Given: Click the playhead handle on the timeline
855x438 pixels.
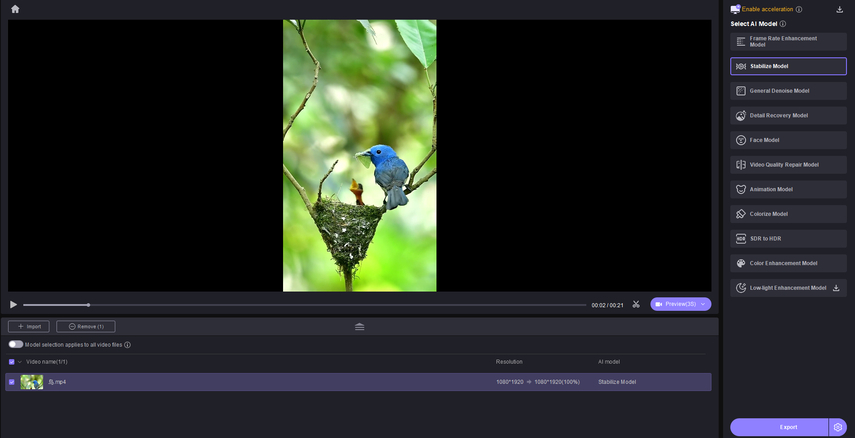Looking at the screenshot, I should click(x=88, y=305).
